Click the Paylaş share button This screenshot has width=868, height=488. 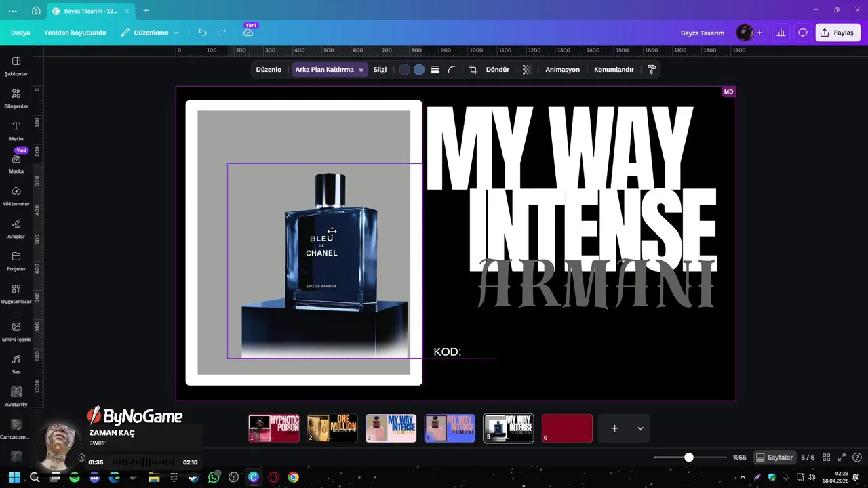[837, 33]
